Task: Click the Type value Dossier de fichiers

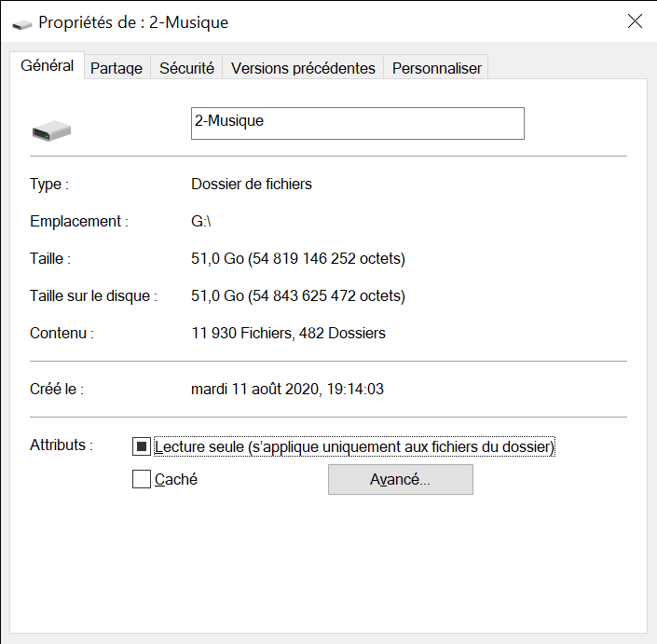Action: 252,185
